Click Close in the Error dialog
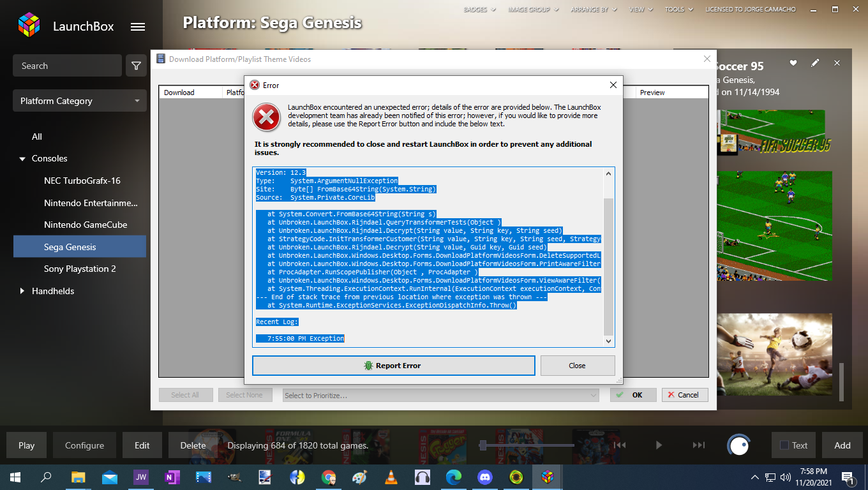The width and height of the screenshot is (868, 490). [x=578, y=366]
